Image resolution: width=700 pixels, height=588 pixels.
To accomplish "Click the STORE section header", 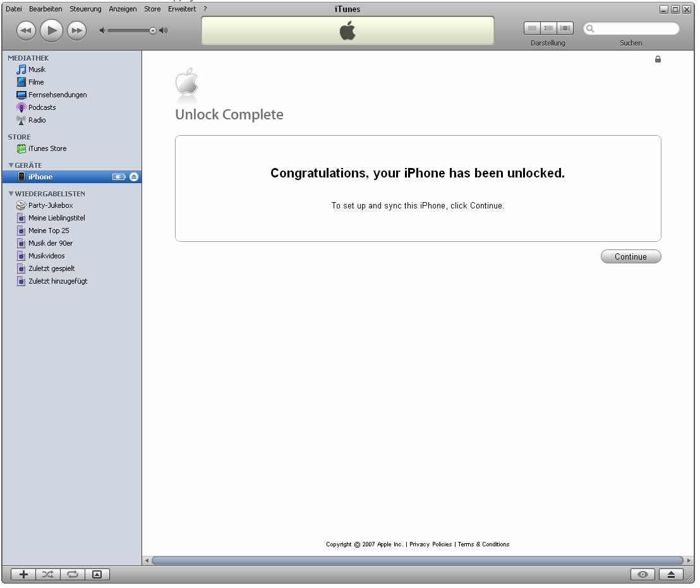I will 19,138.
